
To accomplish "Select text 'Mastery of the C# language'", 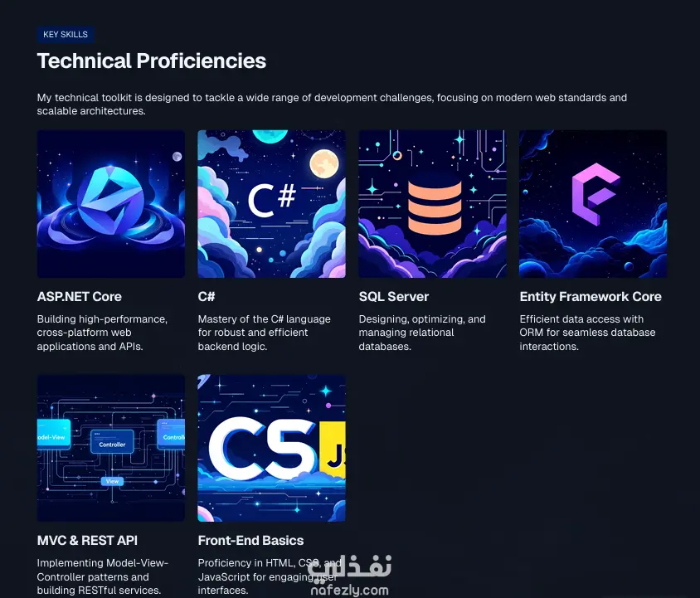I will (265, 318).
